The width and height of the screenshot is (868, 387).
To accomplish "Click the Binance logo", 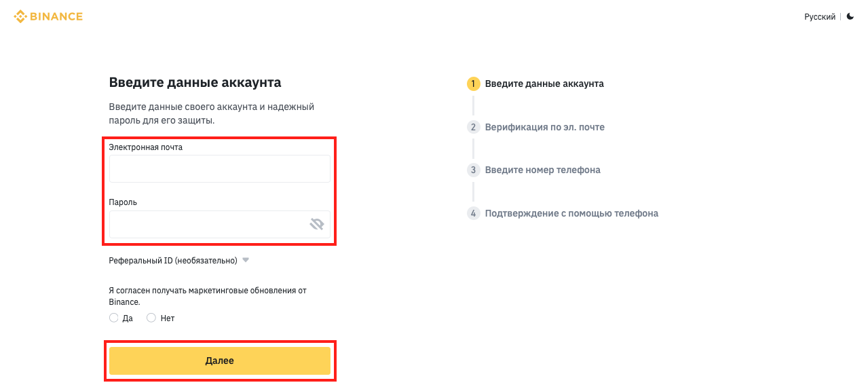I will (48, 16).
